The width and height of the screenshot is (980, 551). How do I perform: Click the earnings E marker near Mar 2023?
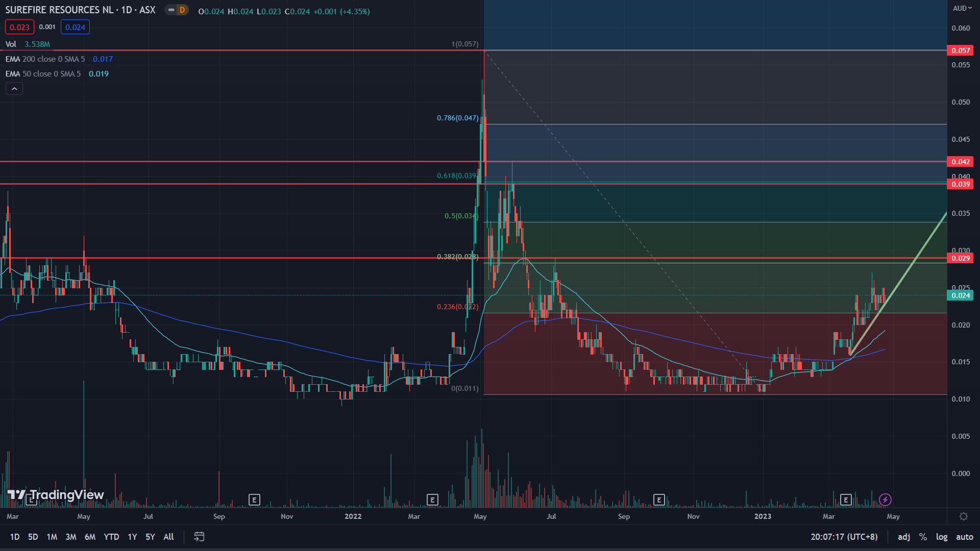click(x=846, y=499)
